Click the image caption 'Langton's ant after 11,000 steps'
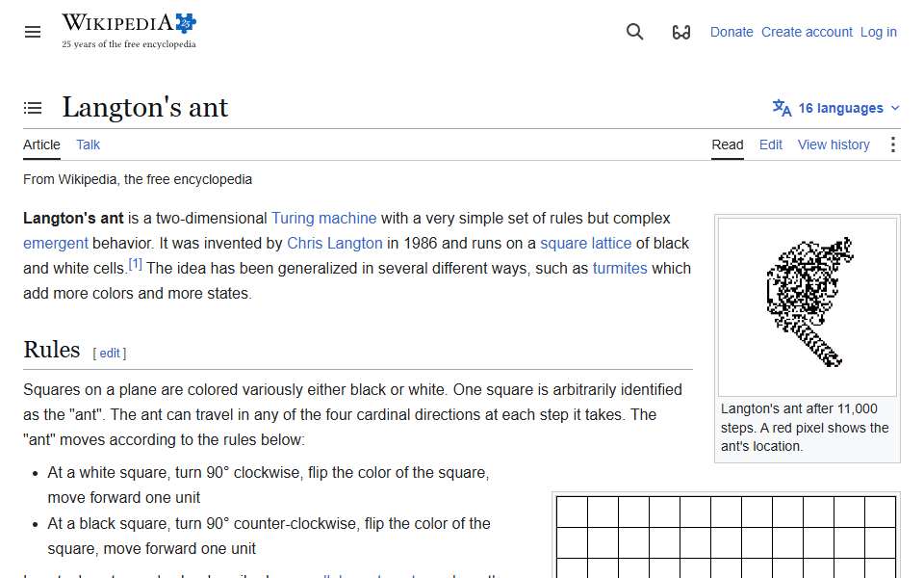Image resolution: width=924 pixels, height=578 pixels. point(805,428)
